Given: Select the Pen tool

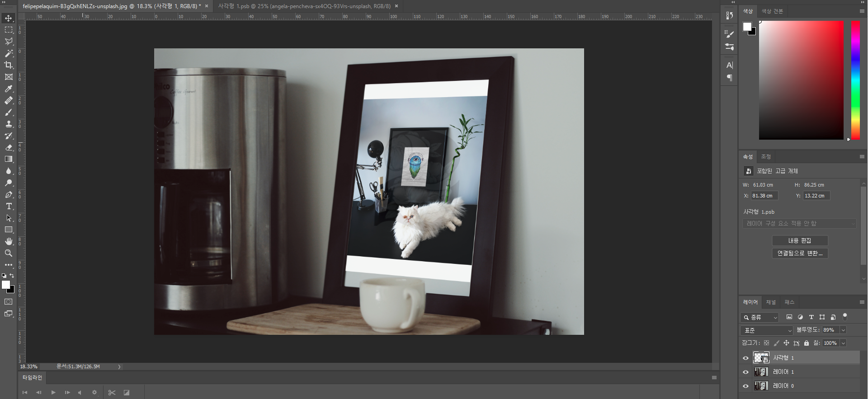Looking at the screenshot, I should pyautogui.click(x=9, y=194).
